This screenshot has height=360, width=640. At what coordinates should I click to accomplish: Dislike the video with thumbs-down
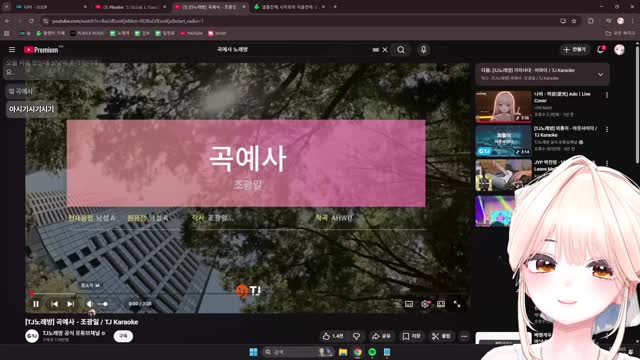tap(356, 336)
